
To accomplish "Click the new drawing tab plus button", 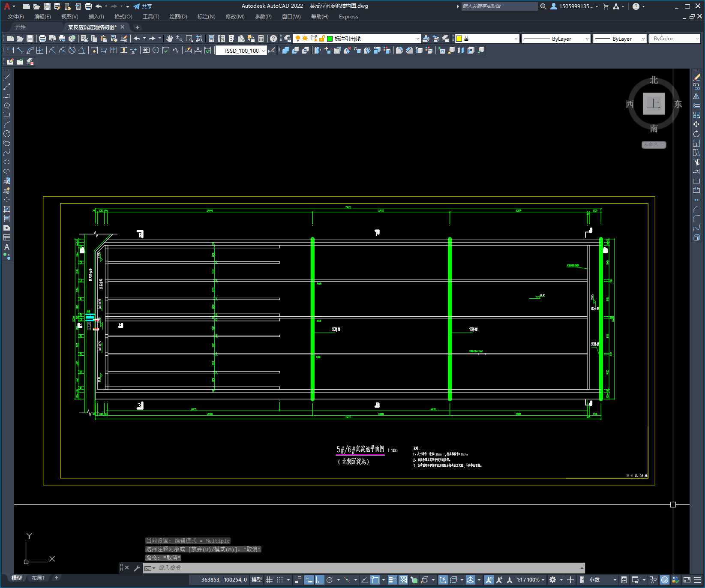I will pos(138,27).
